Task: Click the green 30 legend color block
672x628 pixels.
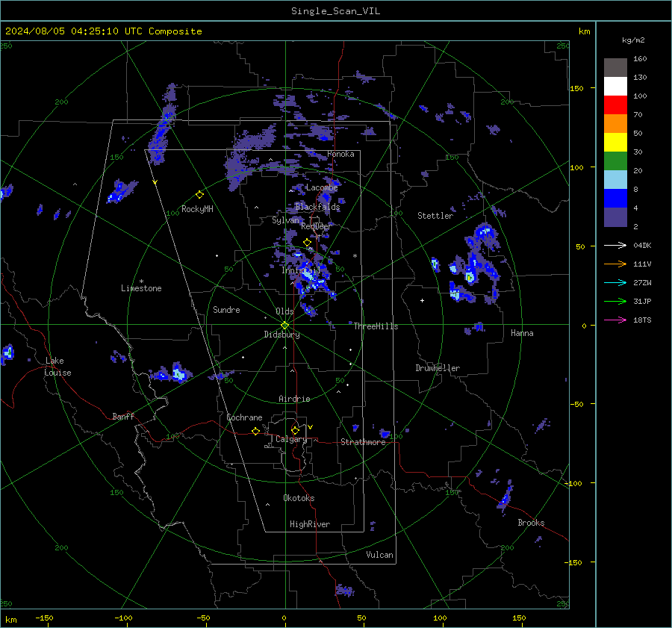Action: pos(615,161)
